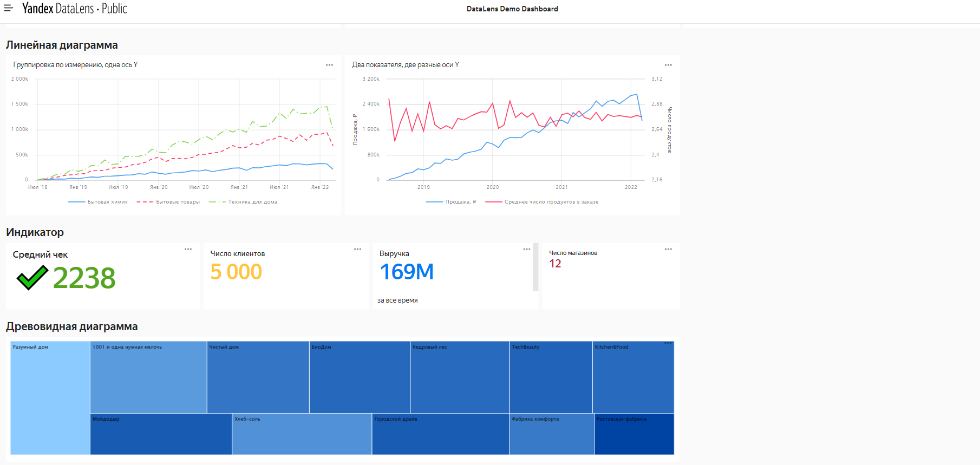This screenshot has width=980, height=465.
Task: Click the green checkmark in Средний чек
Action: pyautogui.click(x=32, y=278)
